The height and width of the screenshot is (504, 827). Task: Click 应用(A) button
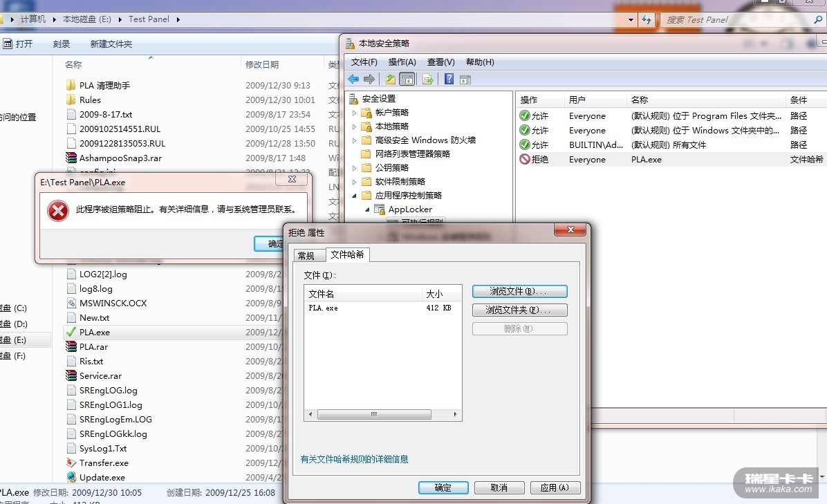(555, 487)
